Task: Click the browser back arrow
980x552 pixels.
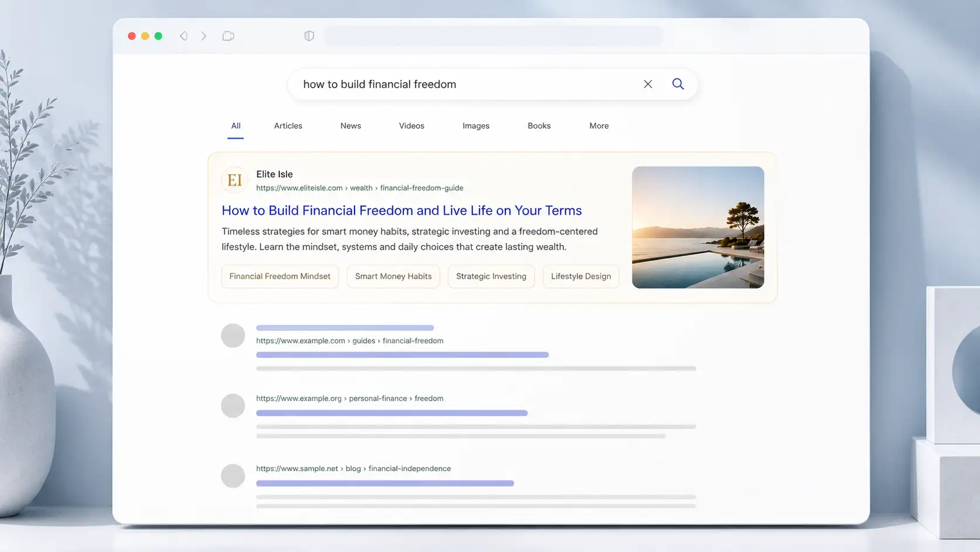Action: 183,36
